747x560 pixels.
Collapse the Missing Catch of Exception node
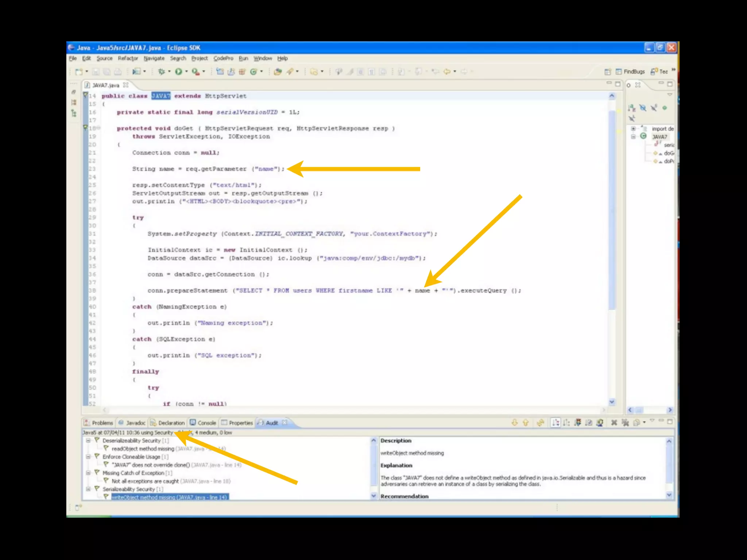pyautogui.click(x=88, y=473)
